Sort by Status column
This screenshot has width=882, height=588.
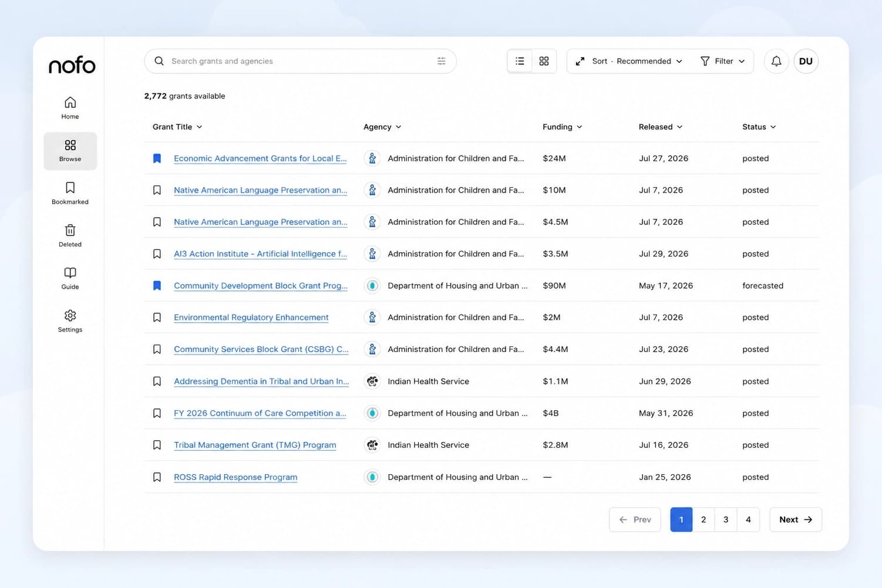click(759, 127)
